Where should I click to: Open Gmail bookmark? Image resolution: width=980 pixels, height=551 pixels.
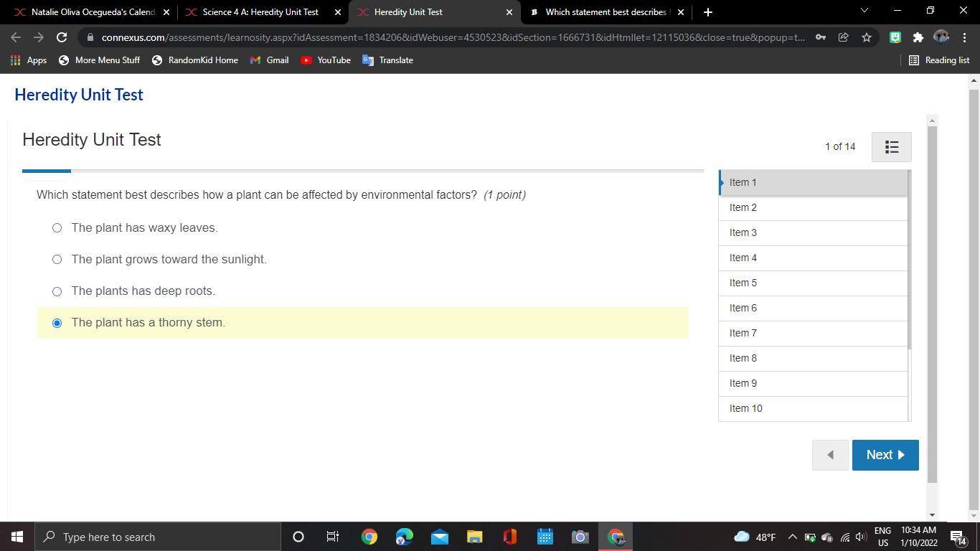click(270, 60)
